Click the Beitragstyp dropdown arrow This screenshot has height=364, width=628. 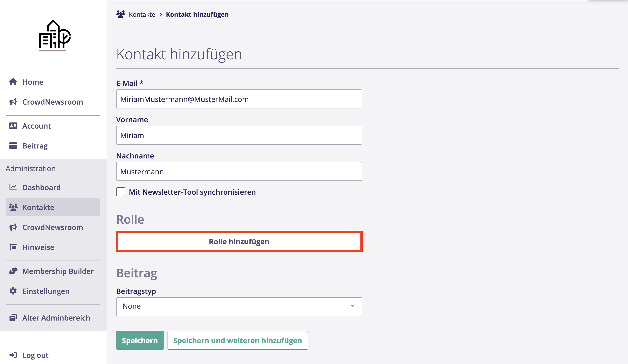pos(352,306)
